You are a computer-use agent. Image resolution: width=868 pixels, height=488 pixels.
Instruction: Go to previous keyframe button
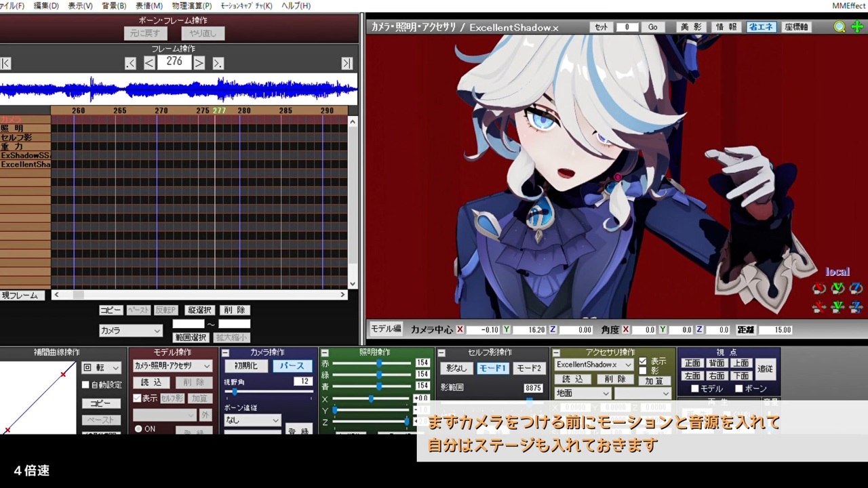click(x=131, y=63)
